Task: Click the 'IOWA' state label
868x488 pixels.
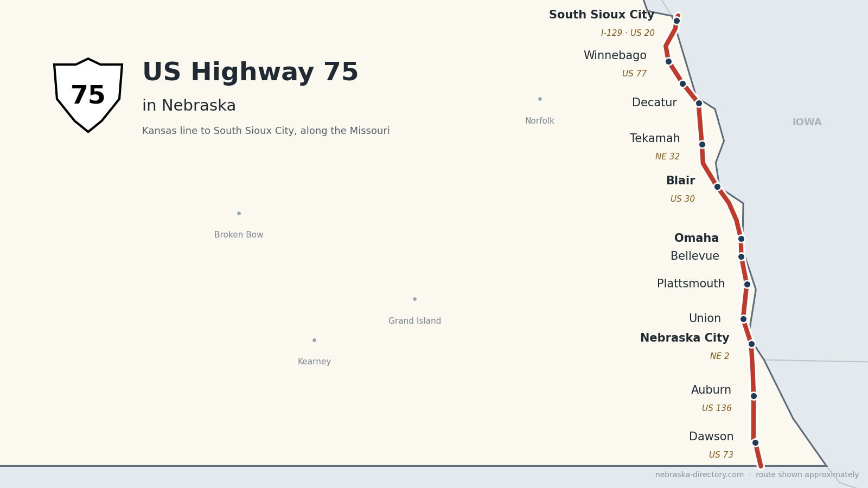Action: tap(807, 123)
